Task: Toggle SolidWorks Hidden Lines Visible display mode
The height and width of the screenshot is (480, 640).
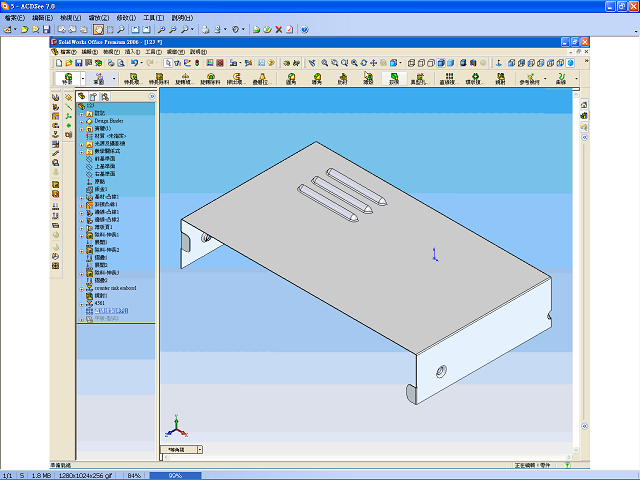Action: (421, 63)
